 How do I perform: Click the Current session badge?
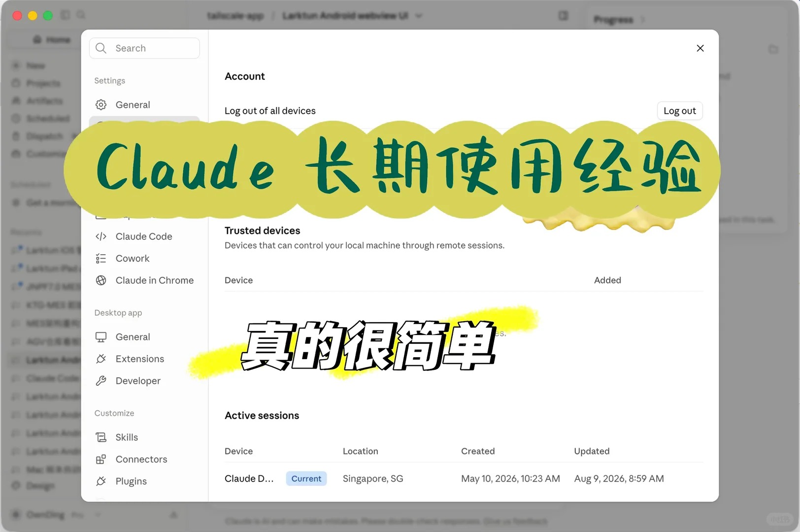306,479
